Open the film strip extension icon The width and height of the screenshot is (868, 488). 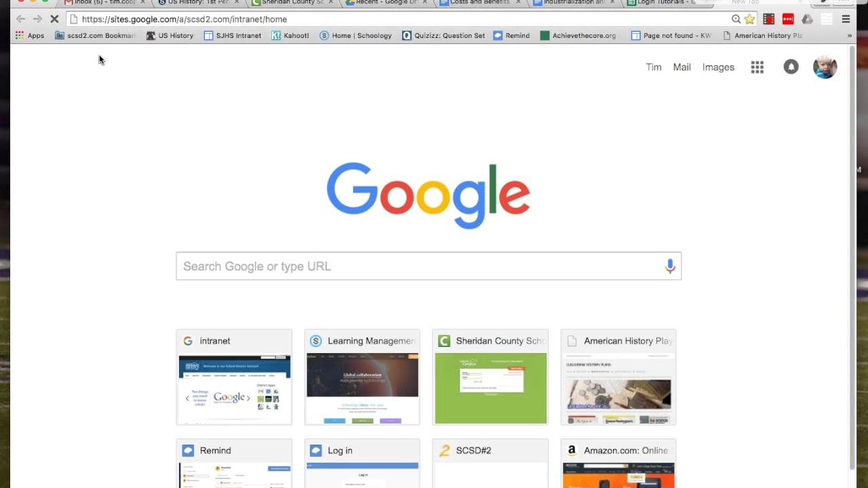tap(769, 19)
